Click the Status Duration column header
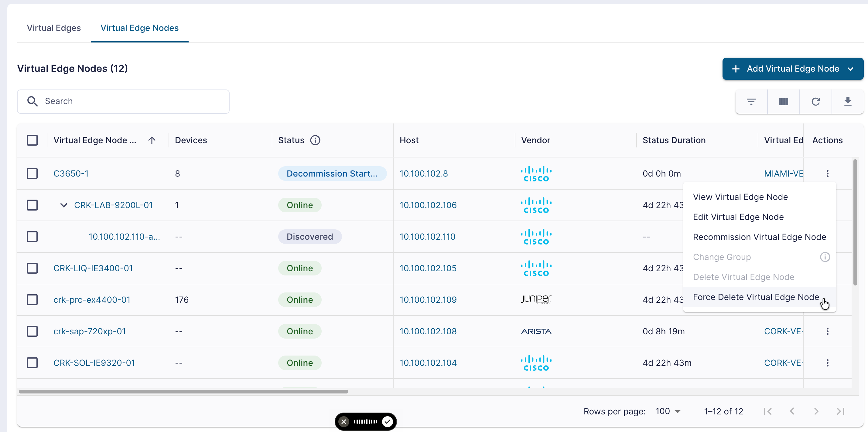 pyautogui.click(x=674, y=140)
